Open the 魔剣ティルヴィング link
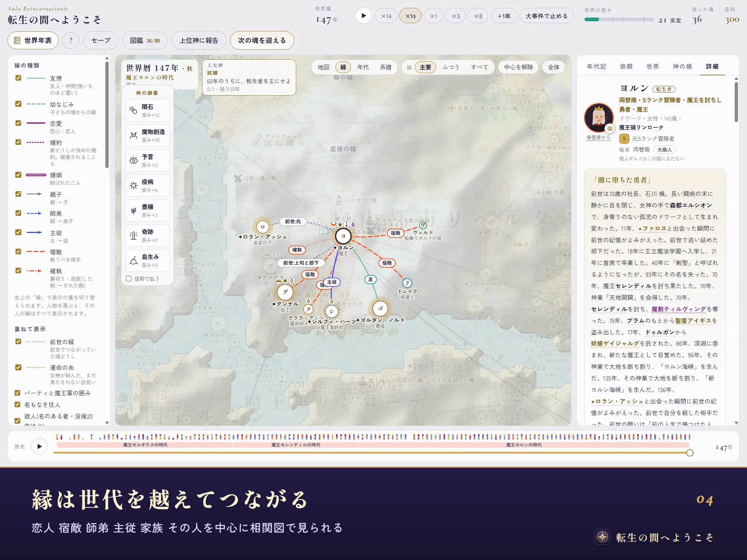The height and width of the screenshot is (560, 747). pos(679,309)
